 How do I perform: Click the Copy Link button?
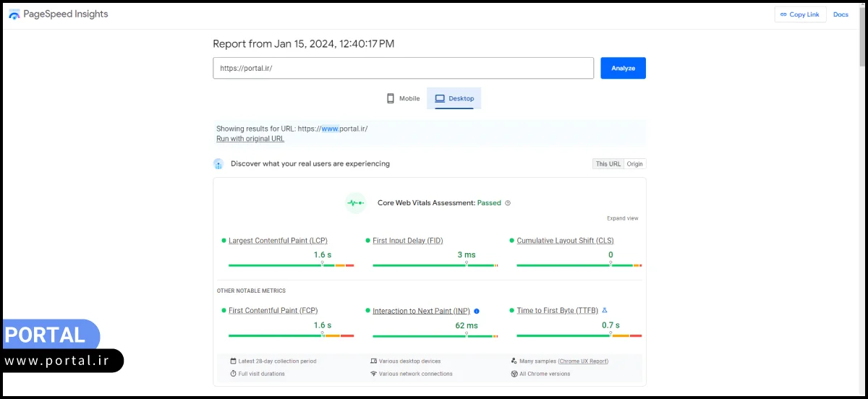tap(799, 14)
